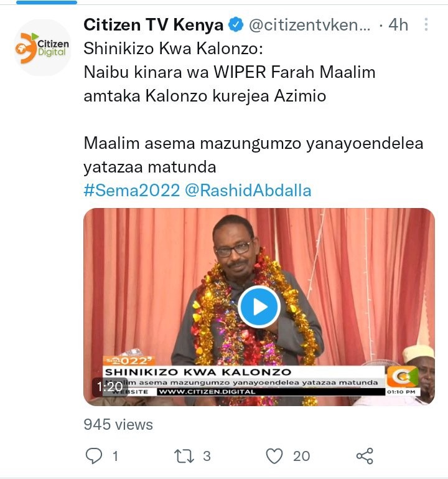
Task: Open the reply count number 1
Action: tap(115, 456)
